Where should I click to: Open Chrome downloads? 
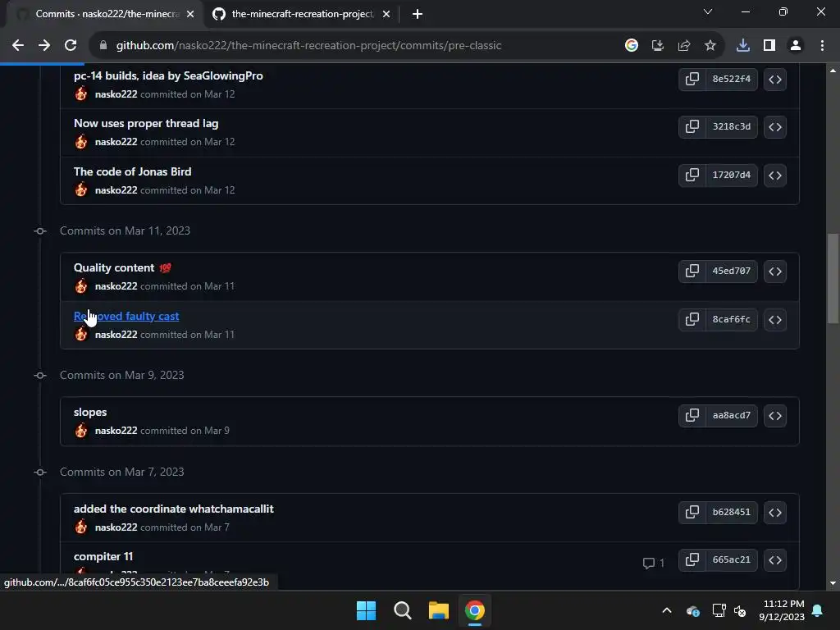[743, 46]
